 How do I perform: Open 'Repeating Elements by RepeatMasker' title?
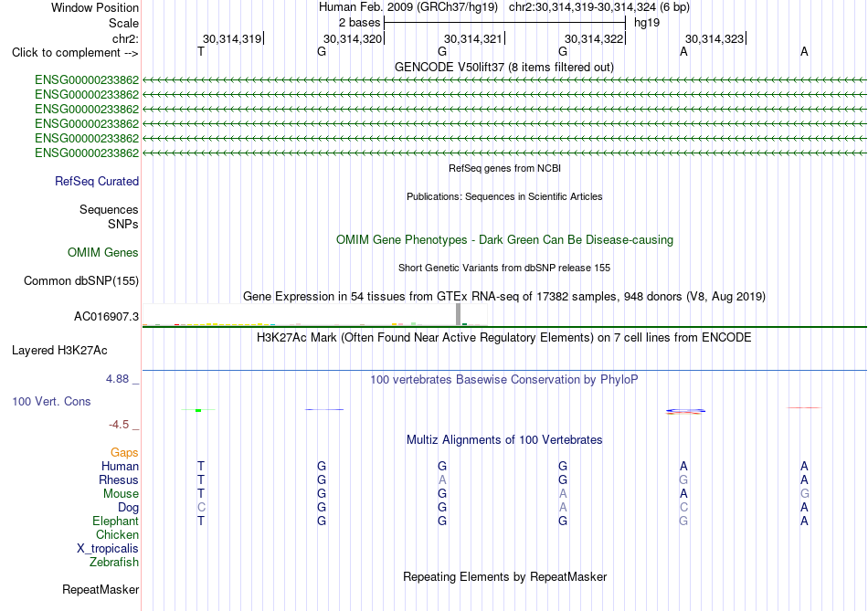(505, 576)
